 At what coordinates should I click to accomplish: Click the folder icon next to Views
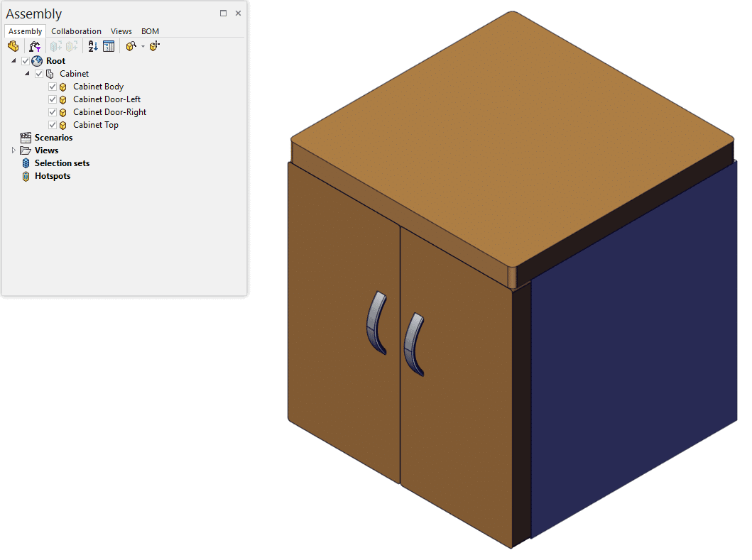pos(26,150)
